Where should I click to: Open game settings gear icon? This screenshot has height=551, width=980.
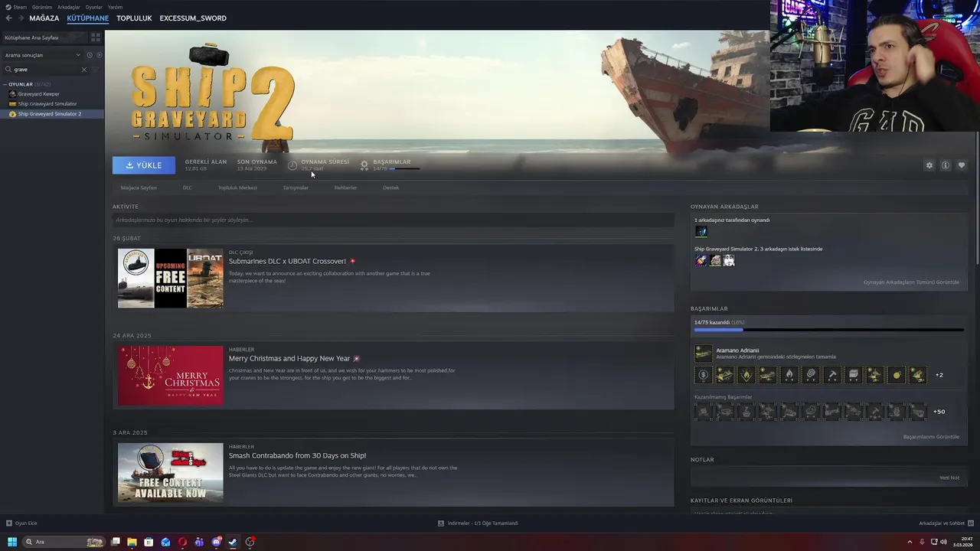point(929,165)
